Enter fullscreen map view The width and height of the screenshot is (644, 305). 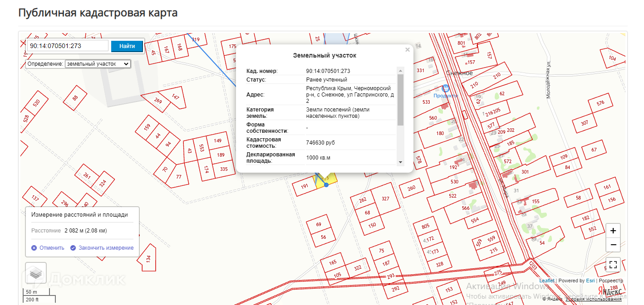(x=613, y=265)
